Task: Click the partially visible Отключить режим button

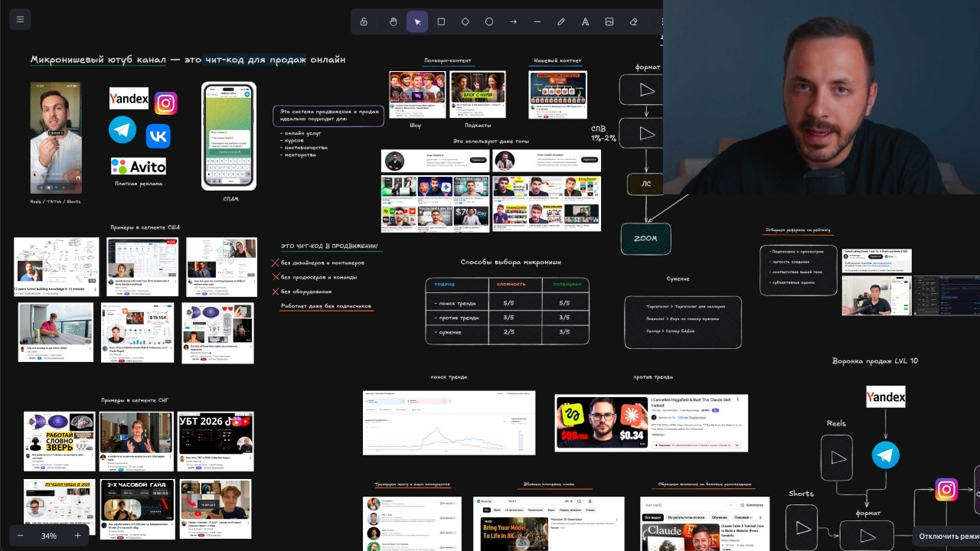Action: coord(946,536)
